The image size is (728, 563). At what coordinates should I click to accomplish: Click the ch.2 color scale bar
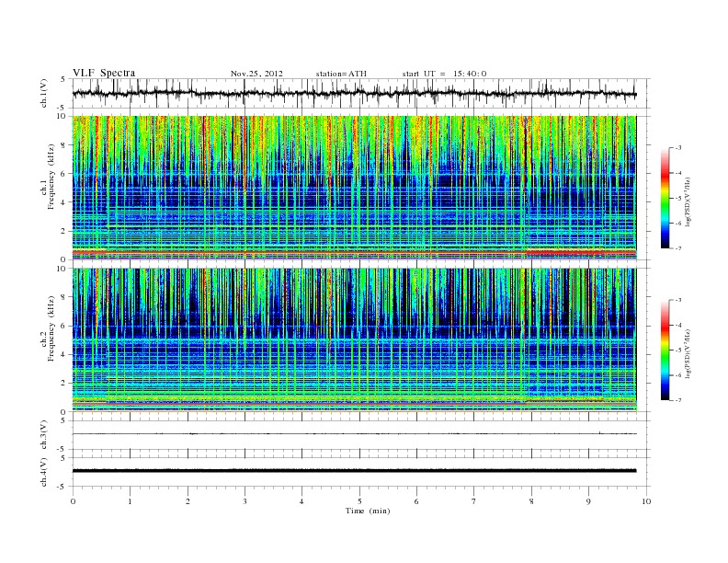pos(665,350)
